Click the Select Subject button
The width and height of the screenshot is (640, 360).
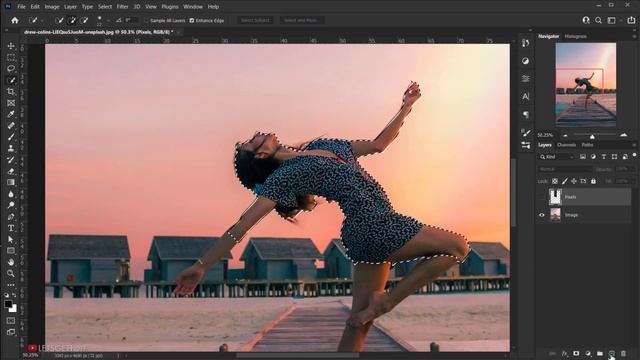pyautogui.click(x=255, y=20)
